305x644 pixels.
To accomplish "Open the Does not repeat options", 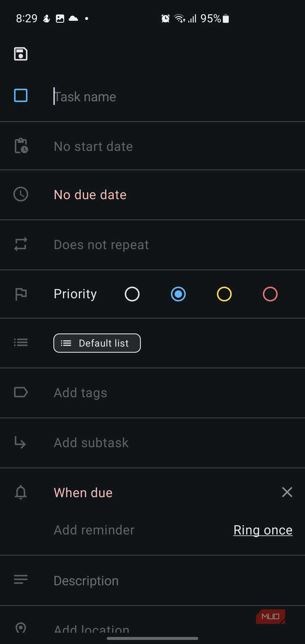I will pos(101,245).
